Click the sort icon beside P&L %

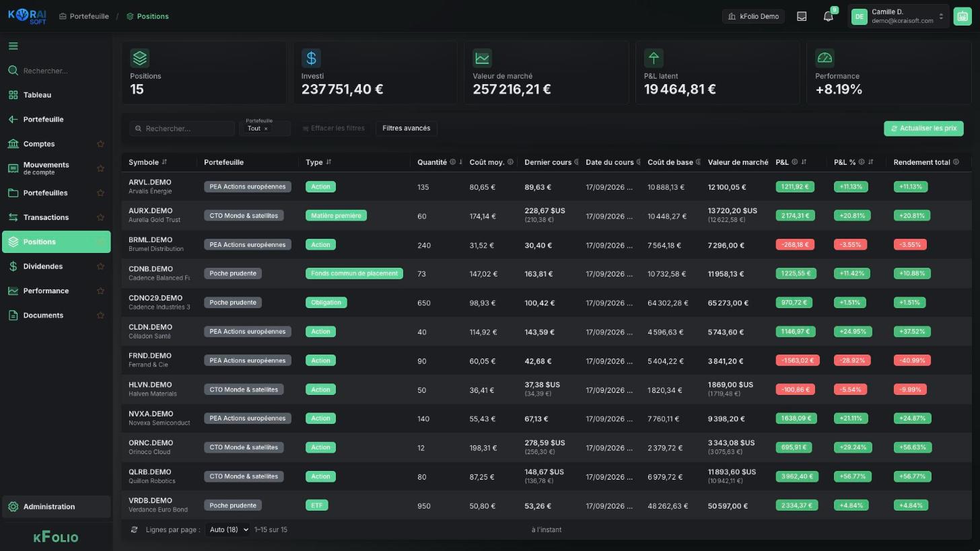(x=870, y=162)
